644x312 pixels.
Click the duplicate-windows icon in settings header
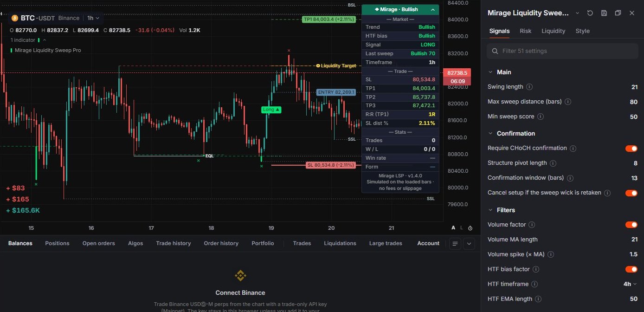coord(618,13)
